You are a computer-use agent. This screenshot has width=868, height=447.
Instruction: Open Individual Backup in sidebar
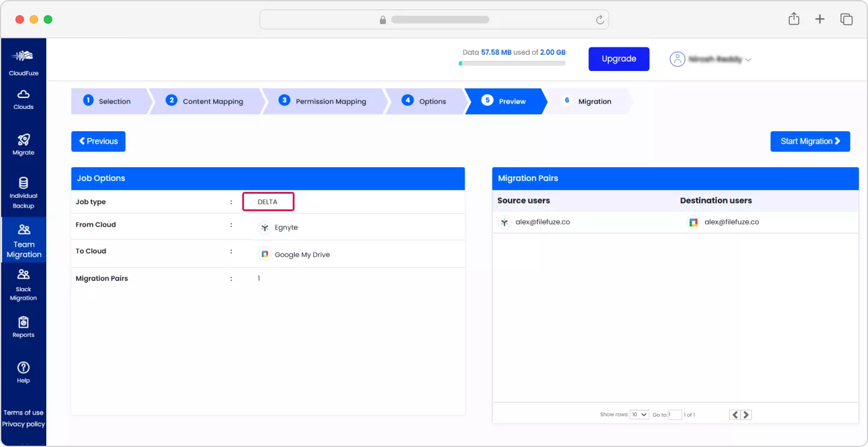[23, 193]
